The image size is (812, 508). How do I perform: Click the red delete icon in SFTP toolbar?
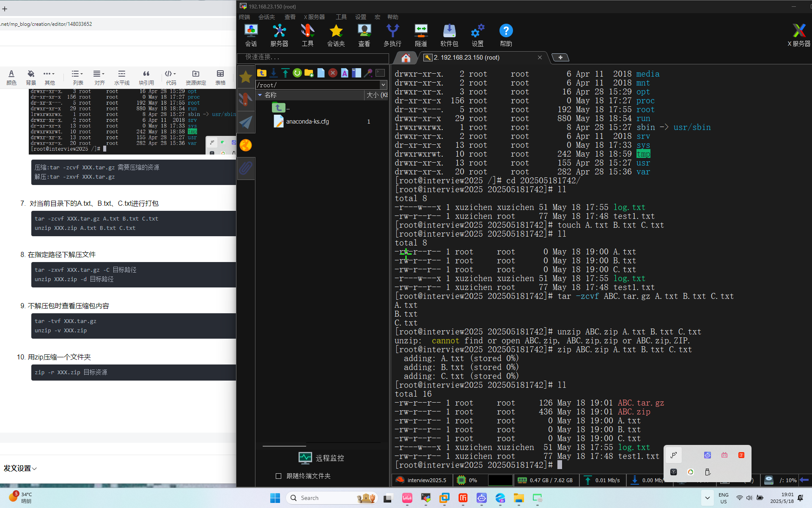pos(333,73)
